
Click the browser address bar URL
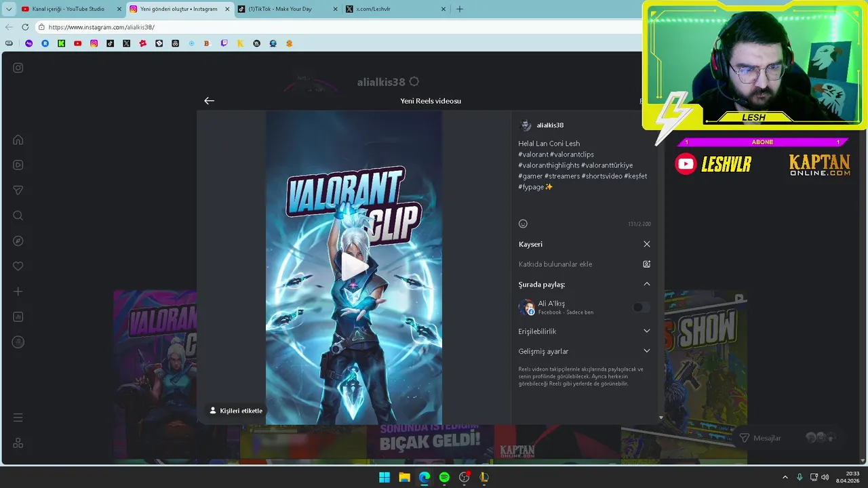tap(102, 27)
